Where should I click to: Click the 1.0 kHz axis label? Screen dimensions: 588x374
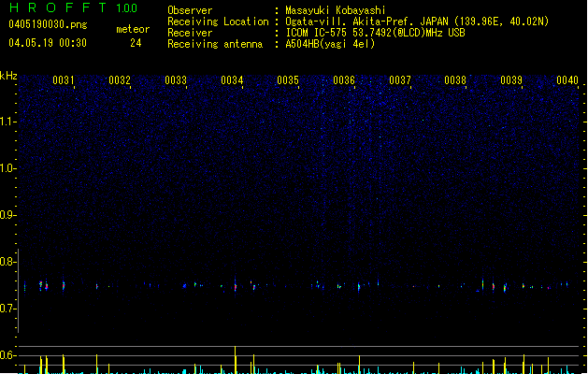7,168
